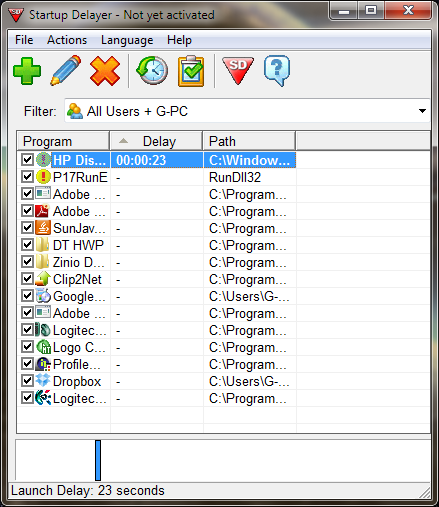
Task: Toggle the Clip2Net checkbox
Action: pyautogui.click(x=27, y=279)
